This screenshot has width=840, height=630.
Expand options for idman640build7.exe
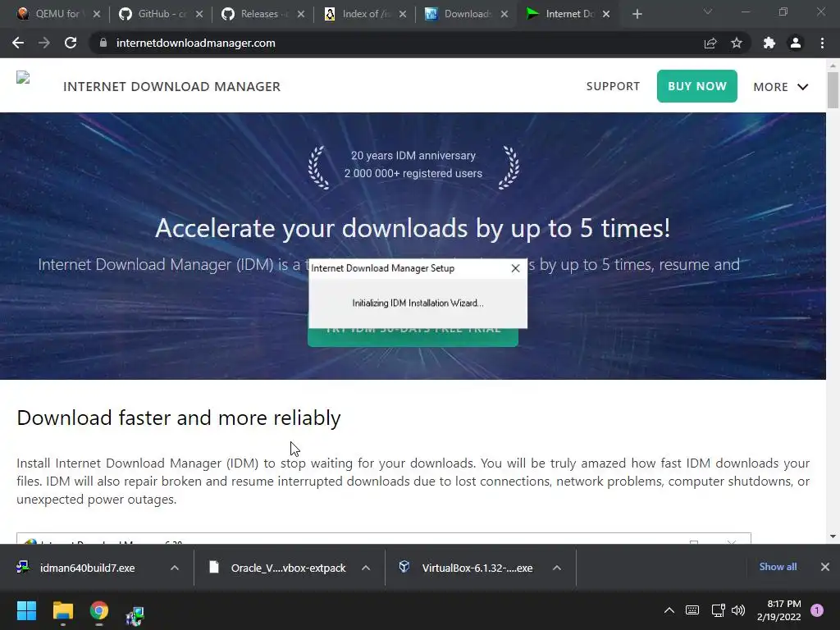point(175,568)
